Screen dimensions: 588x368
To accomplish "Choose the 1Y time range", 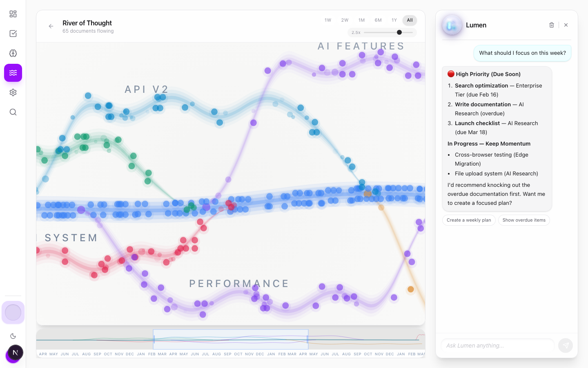I will [x=394, y=20].
